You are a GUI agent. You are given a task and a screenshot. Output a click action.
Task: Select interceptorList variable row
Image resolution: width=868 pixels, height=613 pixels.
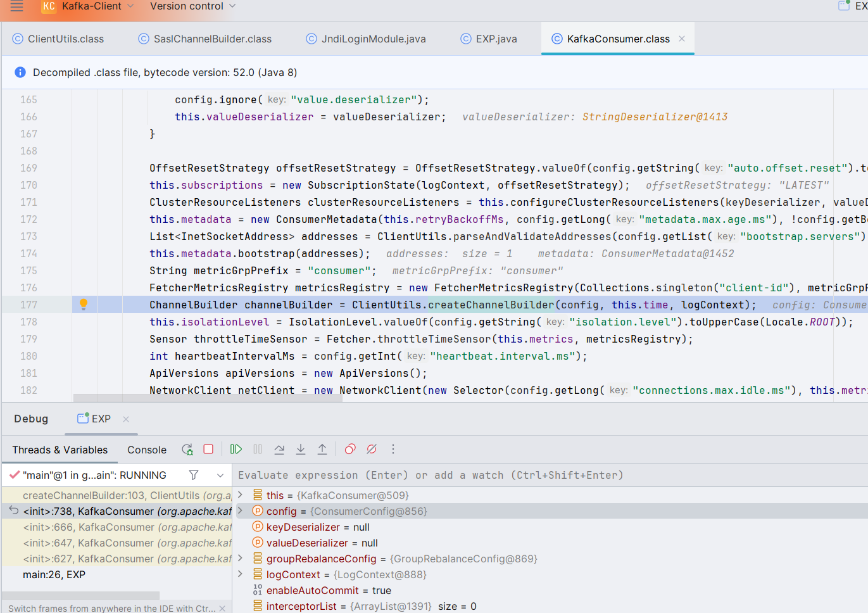point(551,606)
